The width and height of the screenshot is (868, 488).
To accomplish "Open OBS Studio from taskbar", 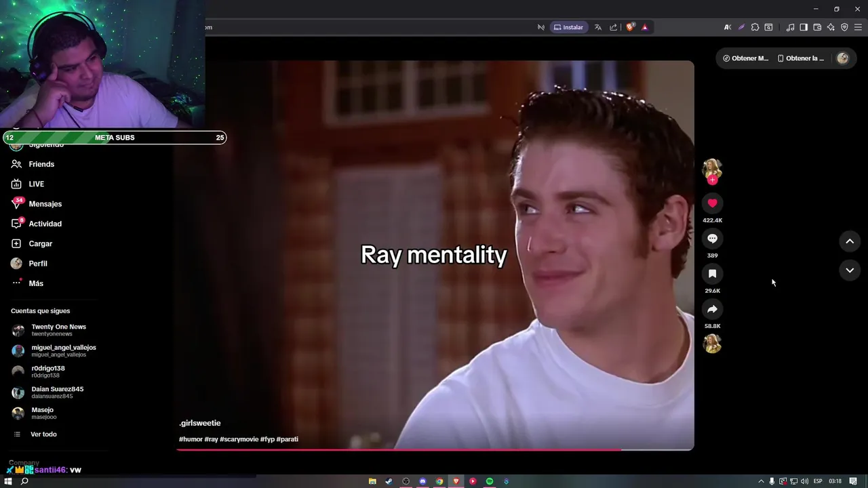I will tap(406, 481).
